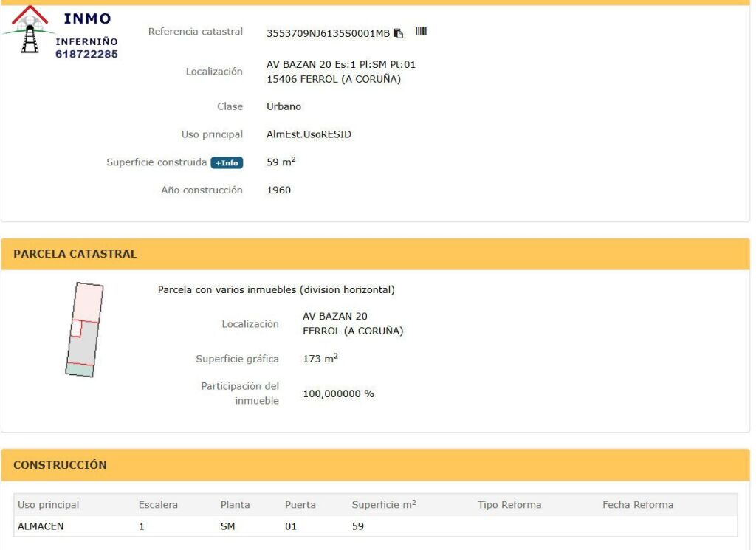Click the address line AV BAZAN 20 Es:1 Pl:SM Pt:01

(341, 64)
